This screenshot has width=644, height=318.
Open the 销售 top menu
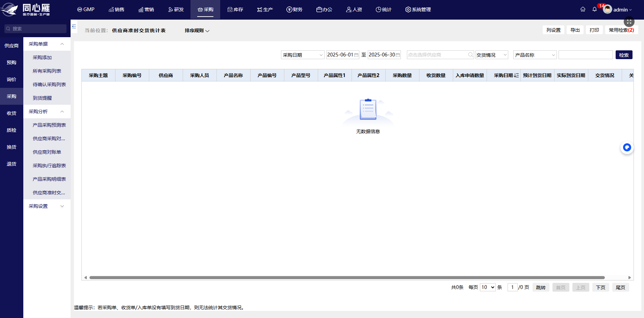coord(116,9)
